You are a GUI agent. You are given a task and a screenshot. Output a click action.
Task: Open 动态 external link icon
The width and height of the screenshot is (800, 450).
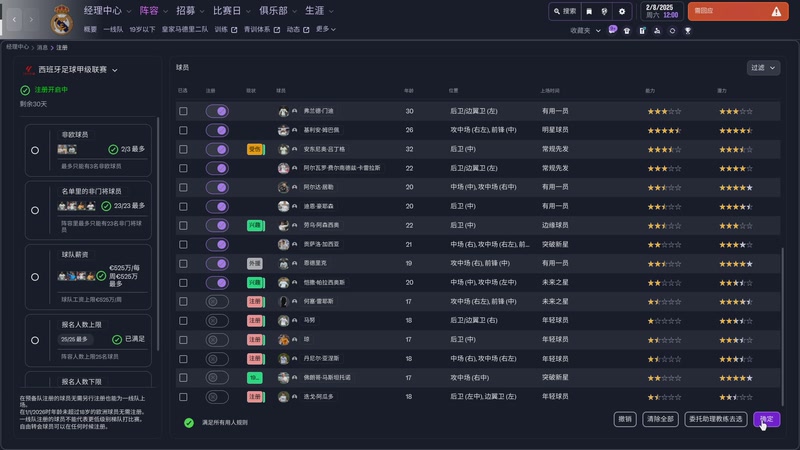coord(306,30)
